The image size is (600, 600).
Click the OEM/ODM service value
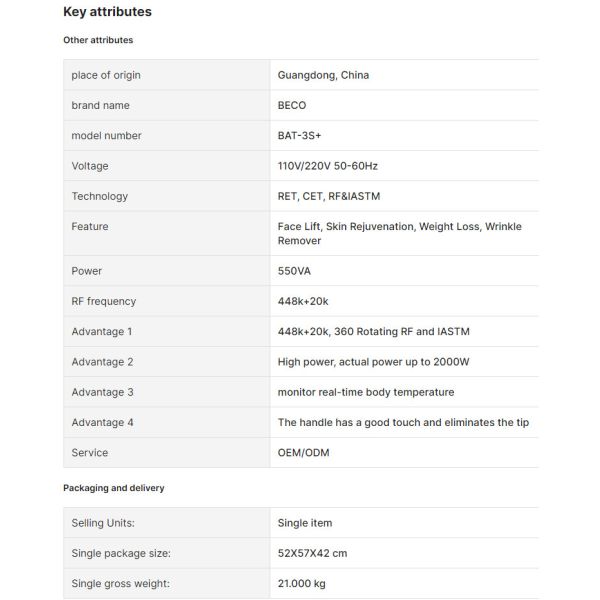click(303, 453)
